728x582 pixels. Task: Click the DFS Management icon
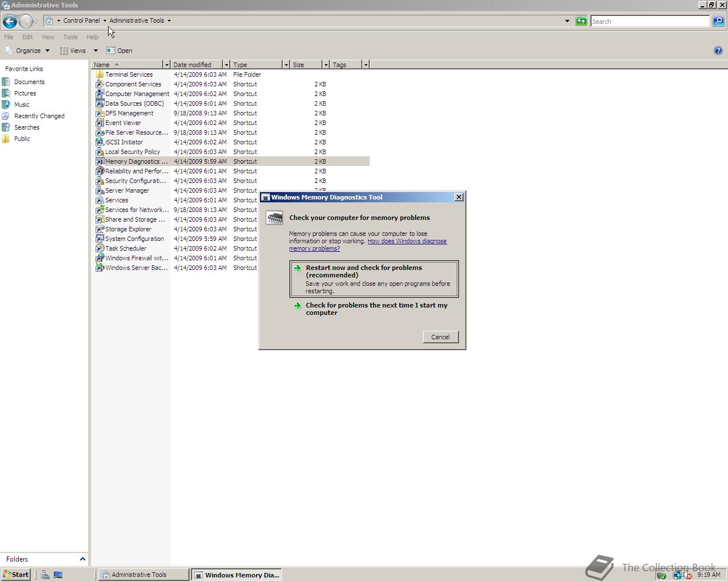click(100, 113)
